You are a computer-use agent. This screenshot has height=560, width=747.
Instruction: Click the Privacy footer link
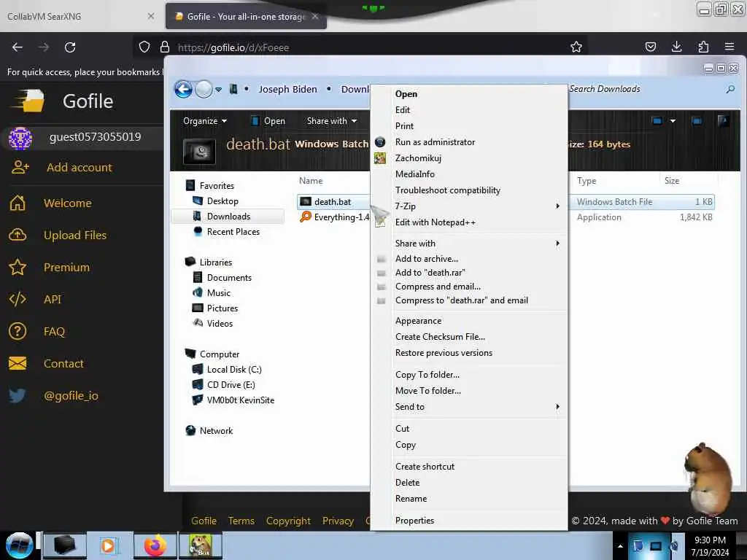[338, 521]
